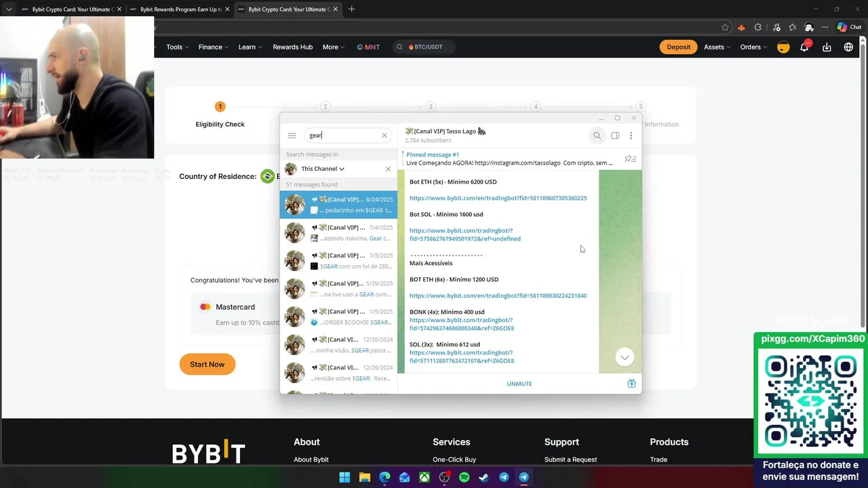Screen dimensions: 868x488
Task: Open Bybit user profile avatar
Action: pos(783,47)
